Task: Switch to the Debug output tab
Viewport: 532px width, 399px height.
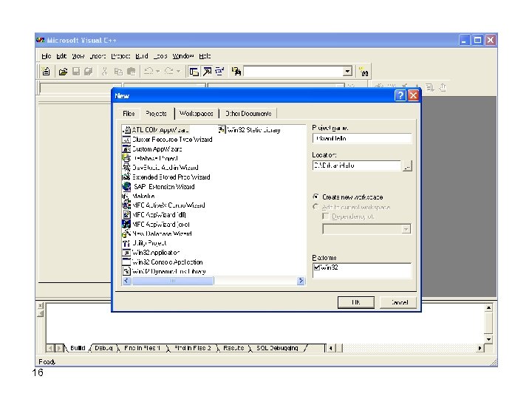Action: (104, 348)
